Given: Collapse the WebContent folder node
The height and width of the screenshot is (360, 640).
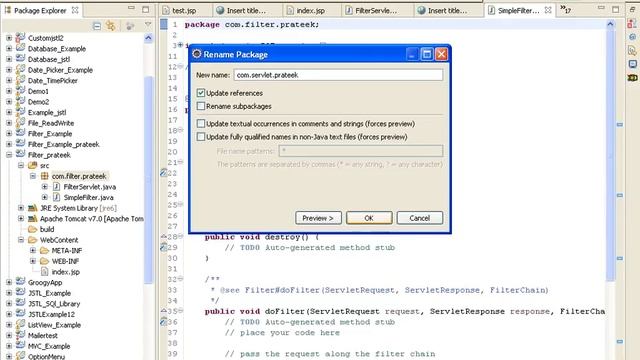Looking at the screenshot, I should pos(21,240).
